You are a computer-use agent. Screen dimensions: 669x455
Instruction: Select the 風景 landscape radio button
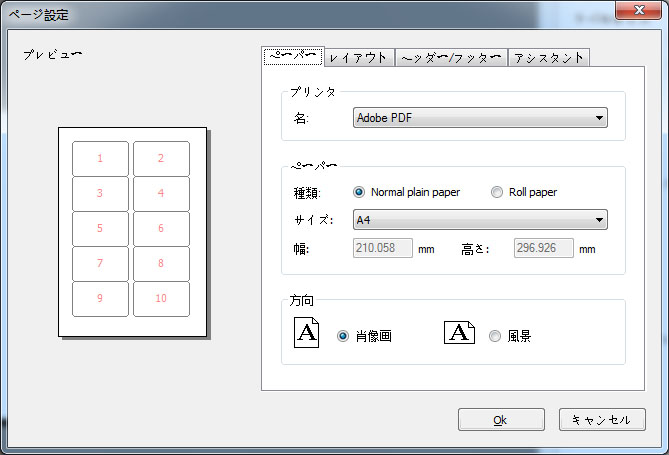[x=494, y=336]
